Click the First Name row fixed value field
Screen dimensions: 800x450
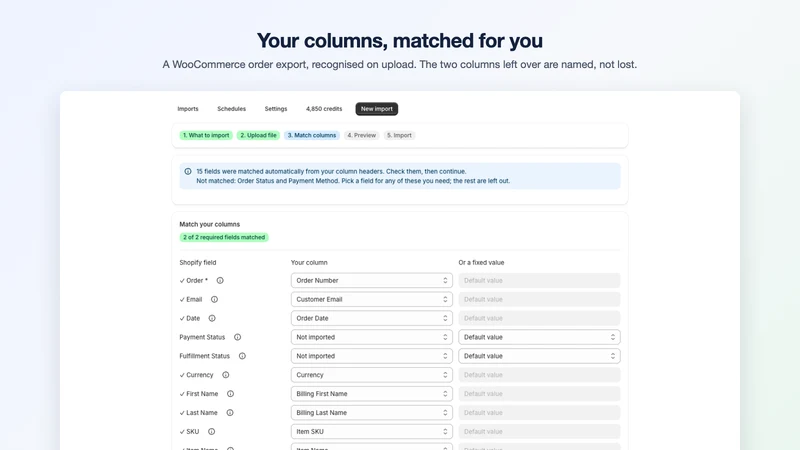point(539,394)
